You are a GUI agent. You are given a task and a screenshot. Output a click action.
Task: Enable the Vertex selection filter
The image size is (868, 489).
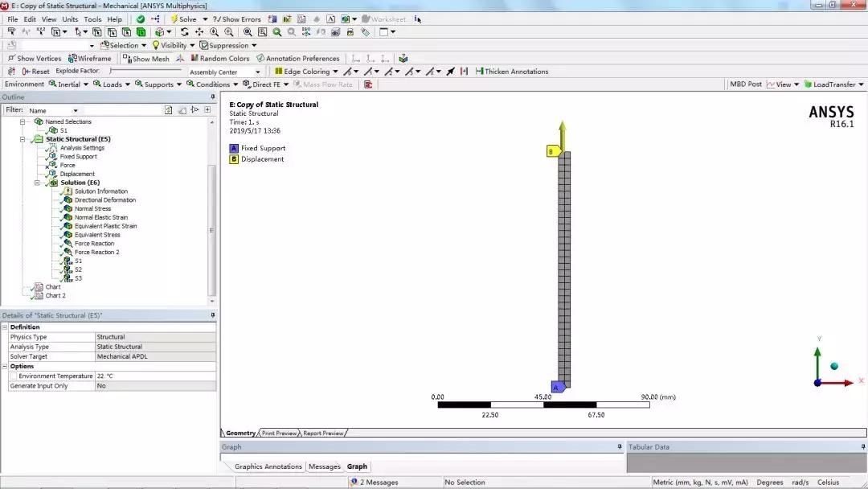(x=97, y=32)
